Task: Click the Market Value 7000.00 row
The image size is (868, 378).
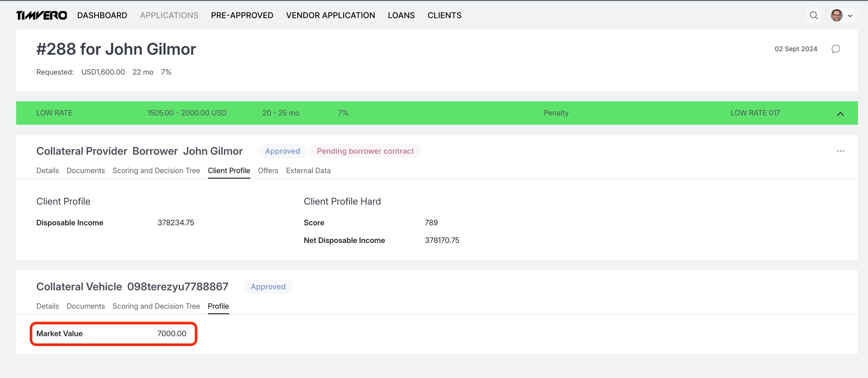Action: point(113,334)
